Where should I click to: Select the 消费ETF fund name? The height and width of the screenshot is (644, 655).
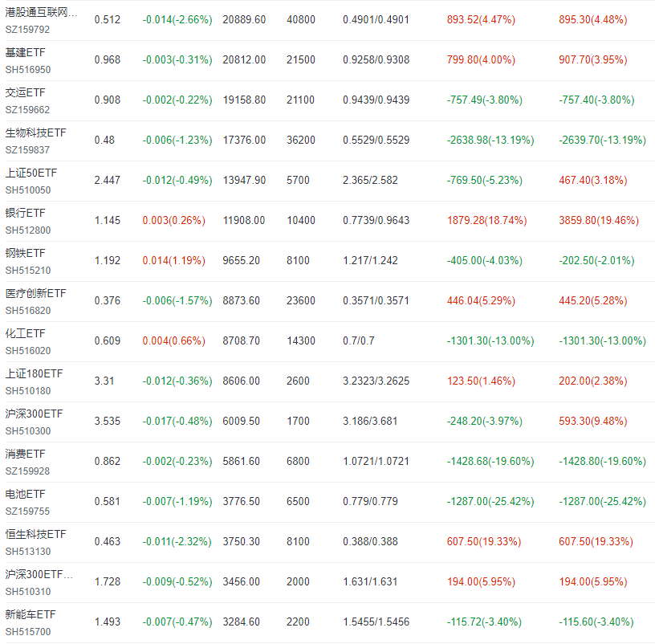pyautogui.click(x=25, y=454)
